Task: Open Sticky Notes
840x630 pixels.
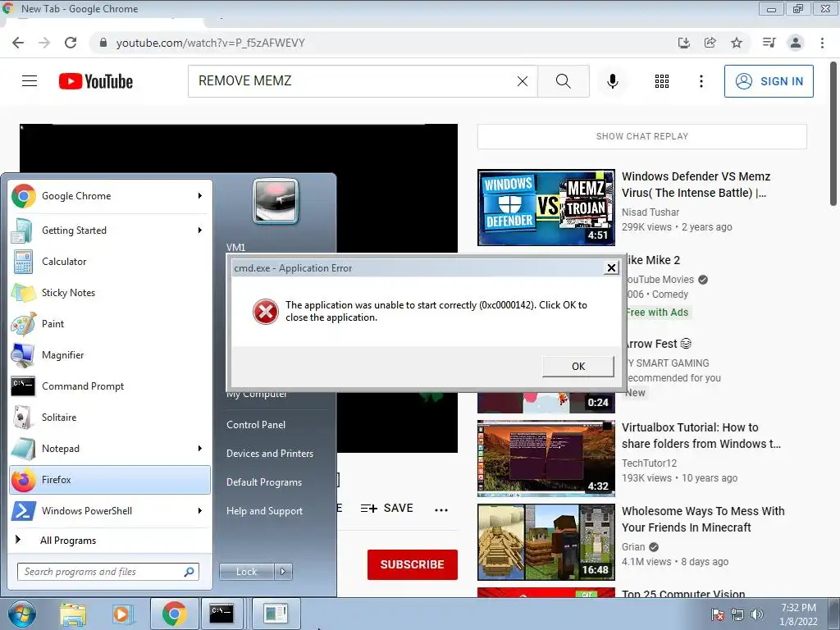Action: [x=110, y=293]
